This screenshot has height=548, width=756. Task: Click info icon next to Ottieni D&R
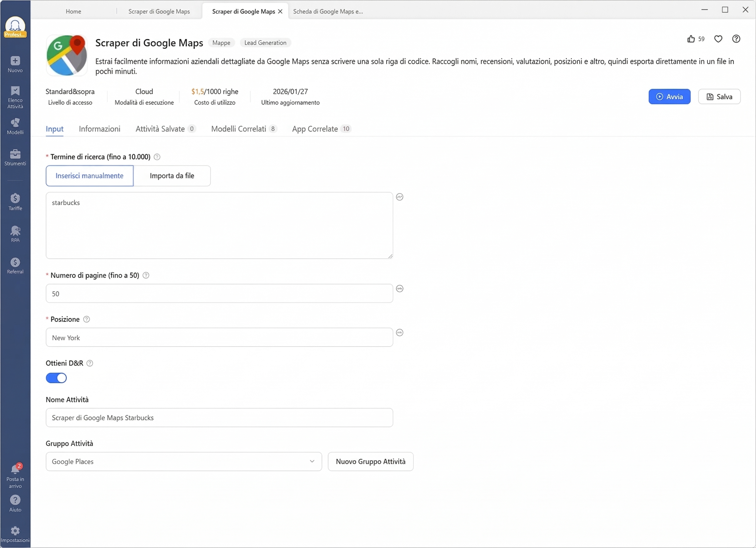(x=90, y=363)
